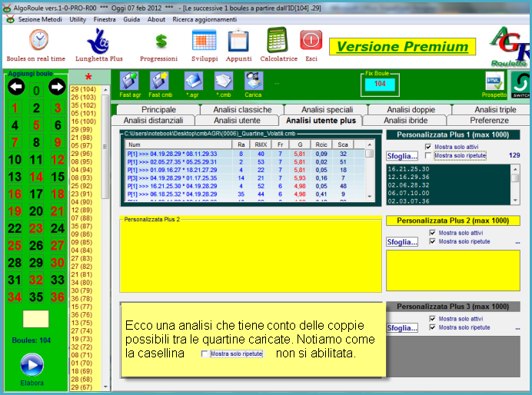Screen dimensions: 532x395
Task: Click Sfoglia for Personalizzata Plus 1
Action: point(402,156)
